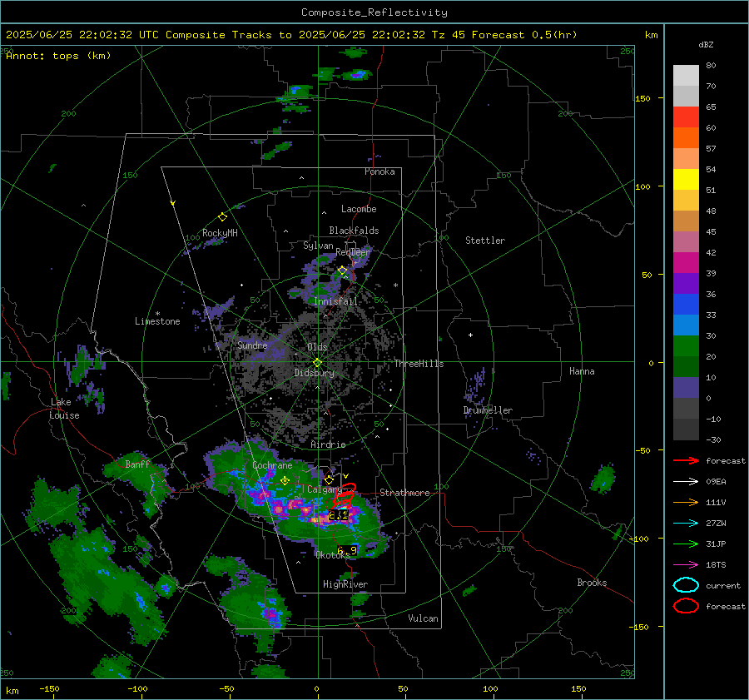This screenshot has width=749, height=700.
Task: Click the Hanna town label
Action: pyautogui.click(x=582, y=371)
